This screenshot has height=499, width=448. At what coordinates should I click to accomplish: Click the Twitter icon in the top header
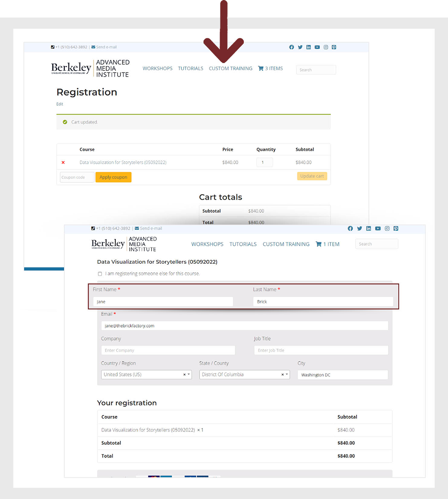(300, 47)
